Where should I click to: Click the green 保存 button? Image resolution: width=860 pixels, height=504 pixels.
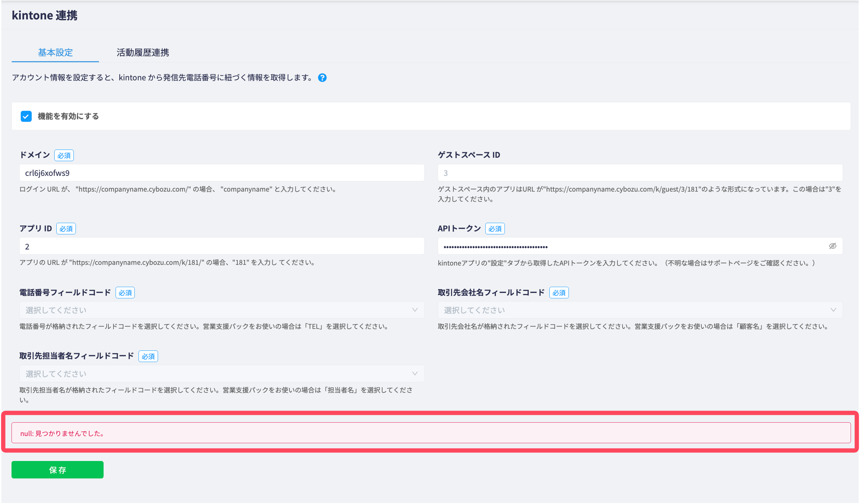coord(57,470)
